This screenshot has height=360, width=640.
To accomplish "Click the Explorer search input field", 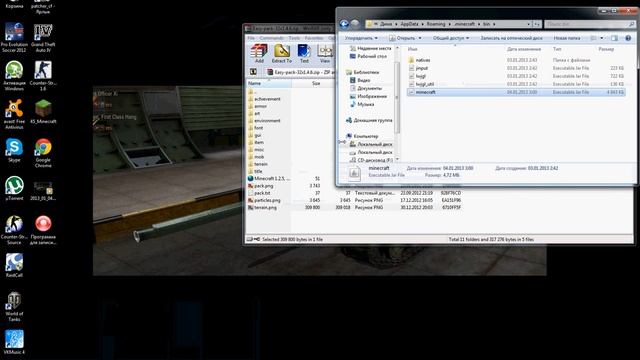I will (590, 24).
